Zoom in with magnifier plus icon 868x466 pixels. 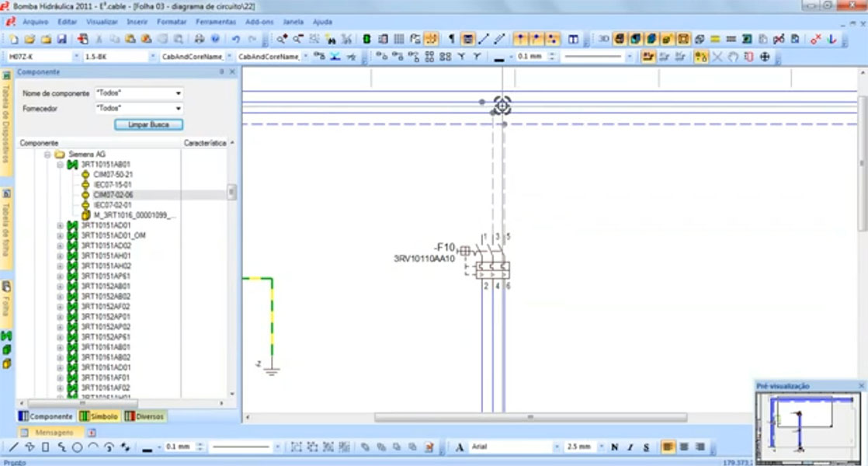coord(283,40)
